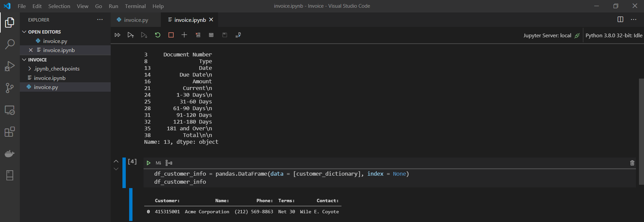Delete cell 4 with trash icon
This screenshot has width=644, height=222.
pyautogui.click(x=632, y=163)
